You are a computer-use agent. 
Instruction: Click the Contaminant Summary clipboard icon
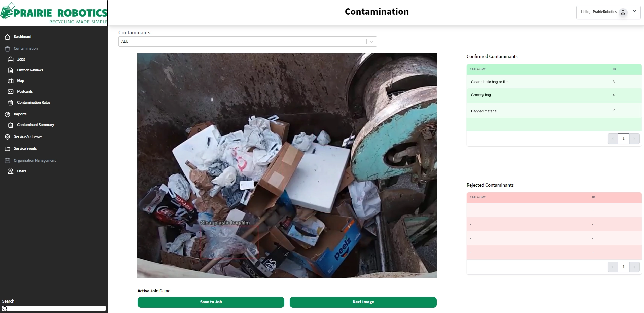[11, 125]
